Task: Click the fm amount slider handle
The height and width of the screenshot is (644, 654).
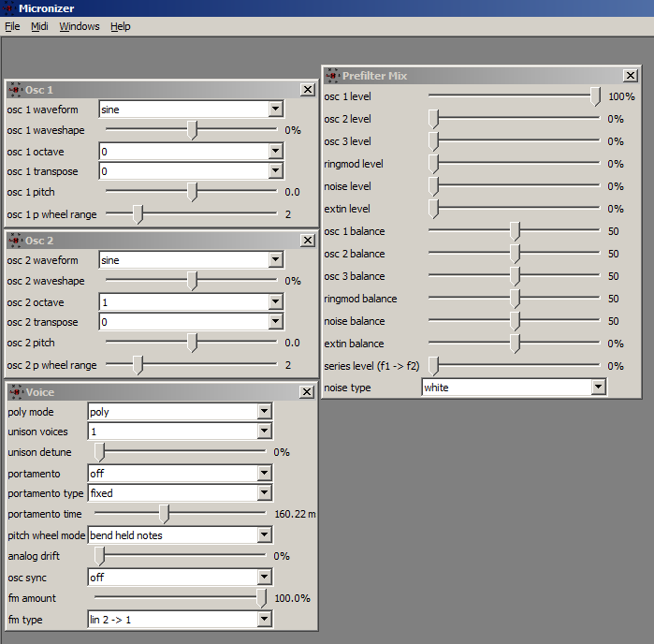Action: click(261, 598)
